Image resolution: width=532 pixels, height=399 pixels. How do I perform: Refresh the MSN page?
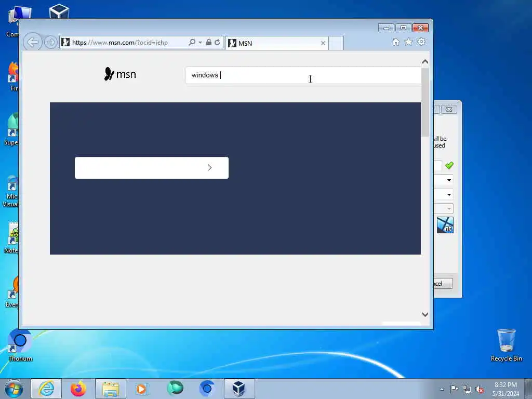point(217,43)
